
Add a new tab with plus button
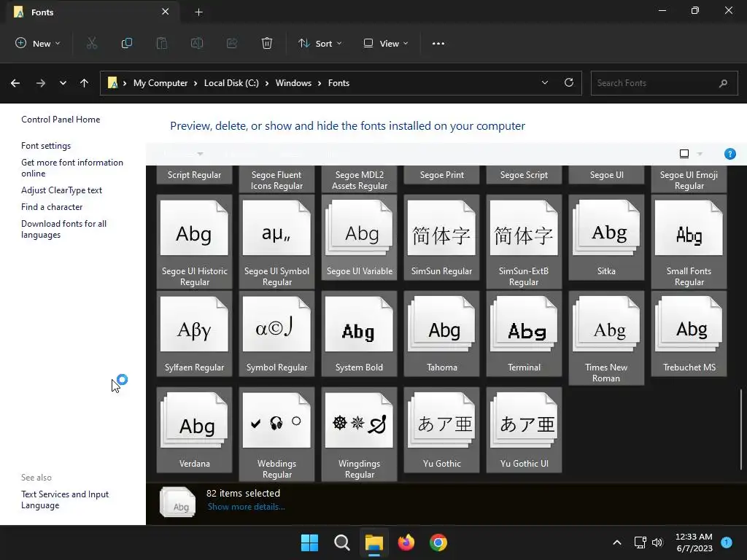point(199,12)
